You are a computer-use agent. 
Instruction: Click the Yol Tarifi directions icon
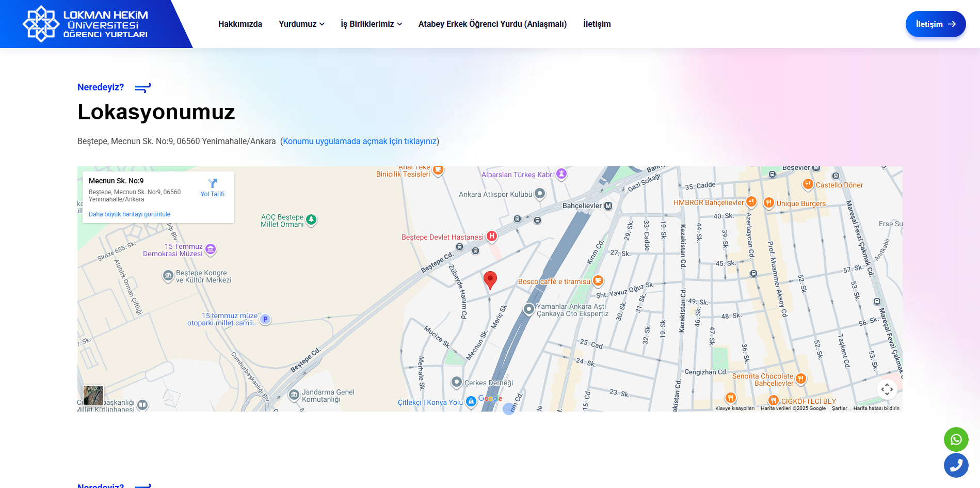(x=213, y=184)
